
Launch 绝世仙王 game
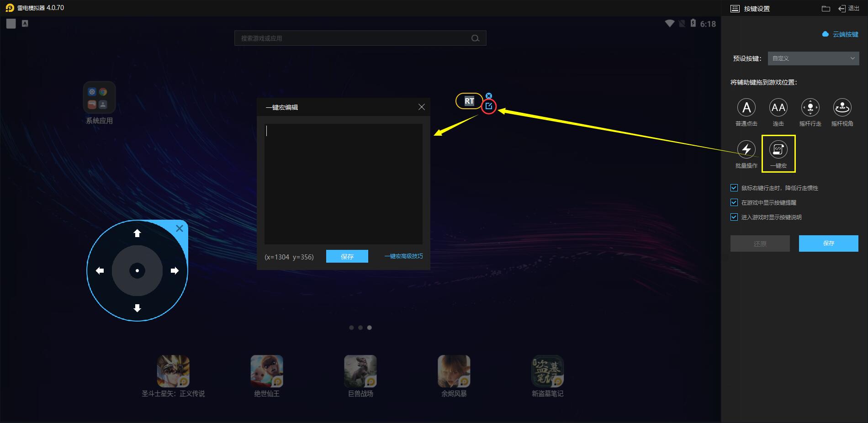coord(267,371)
